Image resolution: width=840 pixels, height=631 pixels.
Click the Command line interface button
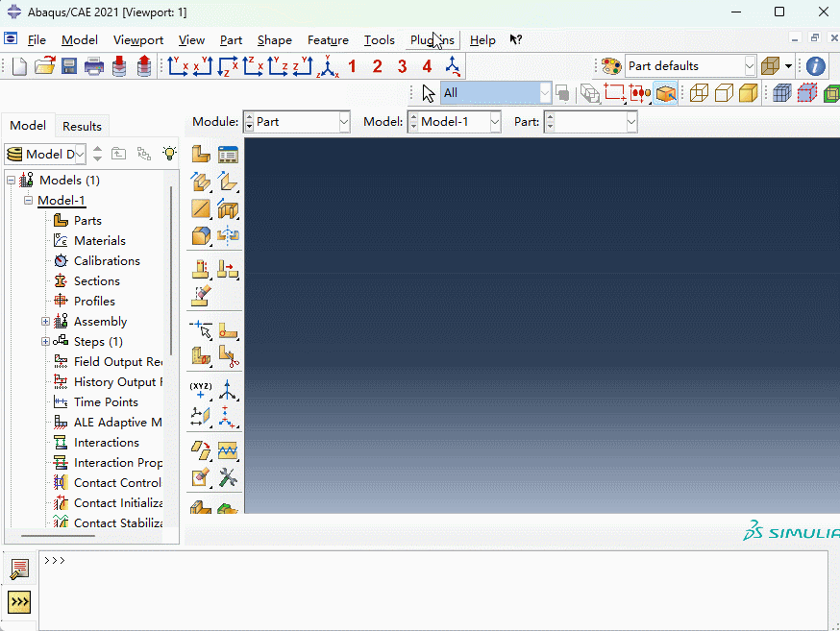coord(19,602)
